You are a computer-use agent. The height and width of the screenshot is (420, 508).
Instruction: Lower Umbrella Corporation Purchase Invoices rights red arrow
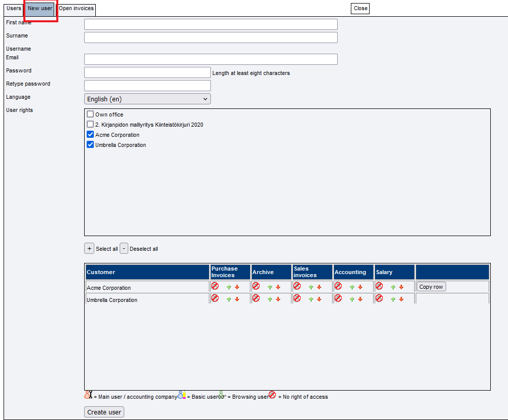[x=237, y=299]
